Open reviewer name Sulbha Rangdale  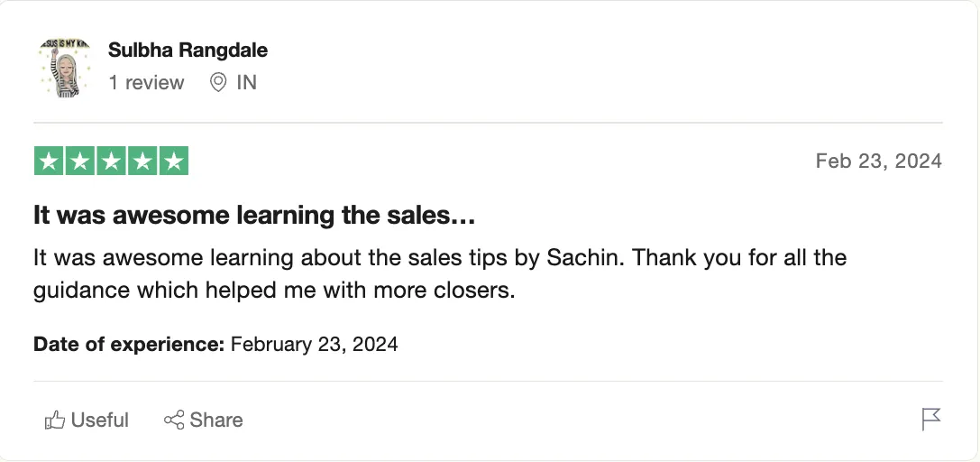pyautogui.click(x=188, y=50)
